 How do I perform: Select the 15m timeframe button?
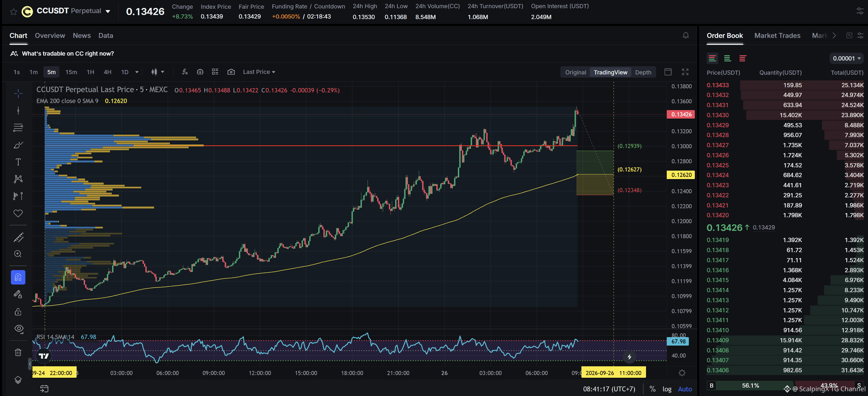click(x=71, y=72)
